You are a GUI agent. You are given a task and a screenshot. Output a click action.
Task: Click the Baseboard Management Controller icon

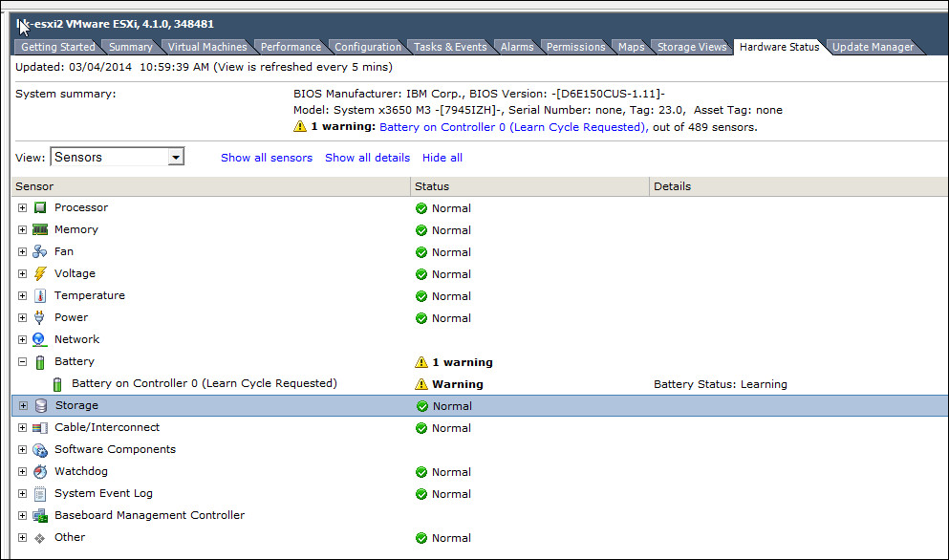40,516
